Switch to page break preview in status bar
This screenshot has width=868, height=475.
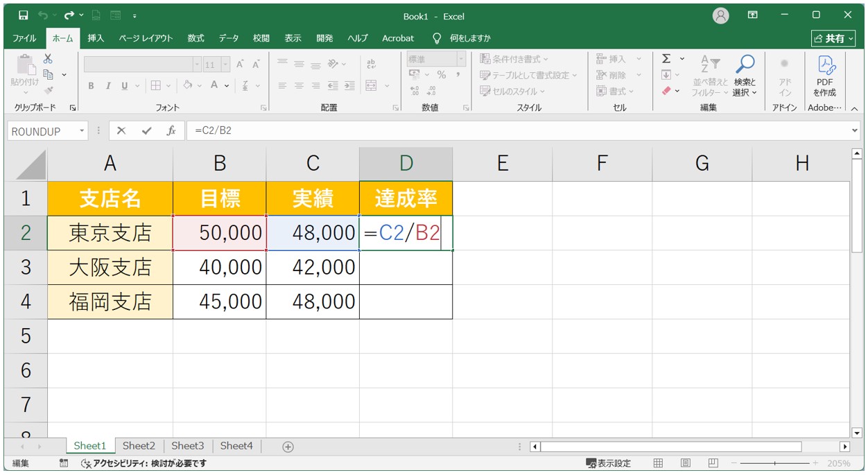(x=713, y=463)
